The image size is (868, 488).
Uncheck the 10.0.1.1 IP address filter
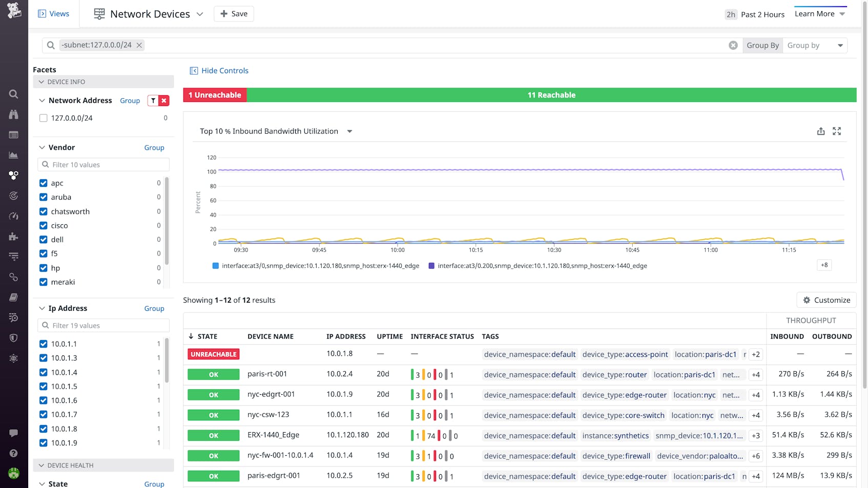(43, 344)
